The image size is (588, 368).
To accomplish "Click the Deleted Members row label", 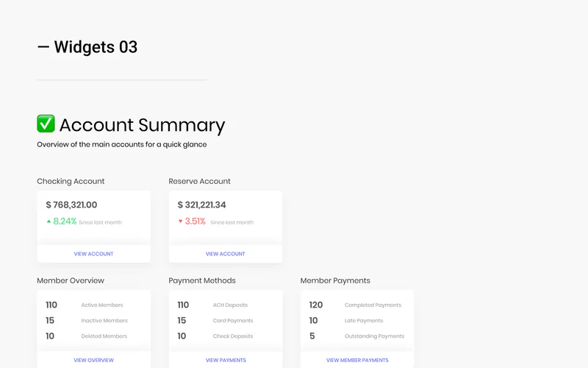I will (x=104, y=336).
